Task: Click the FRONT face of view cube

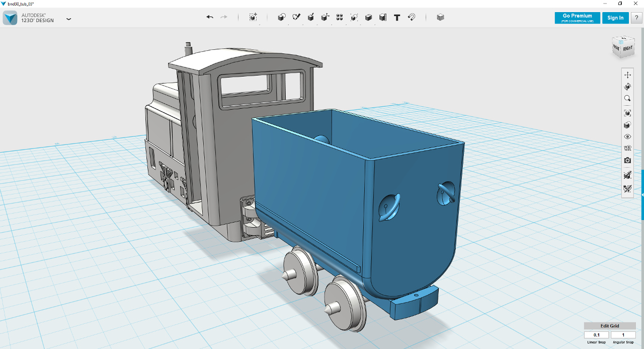Action: [616, 47]
